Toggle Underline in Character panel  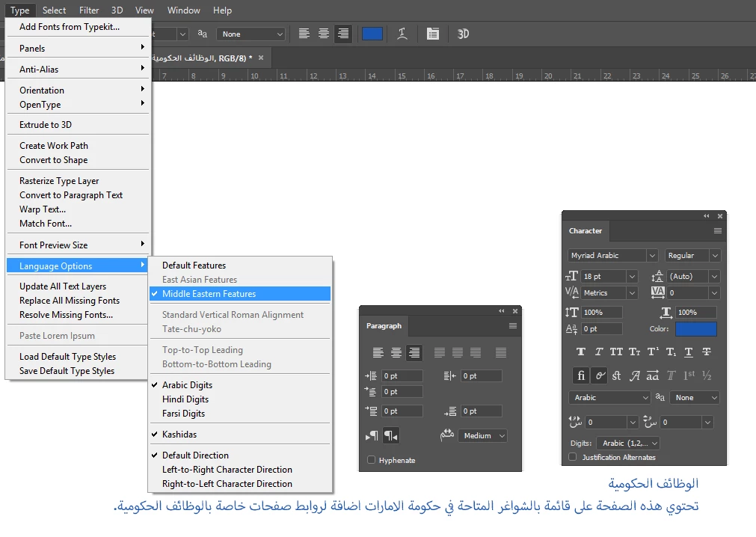point(689,352)
